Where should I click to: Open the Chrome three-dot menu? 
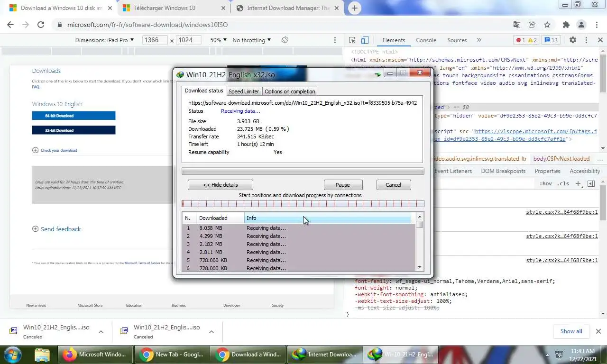click(596, 25)
